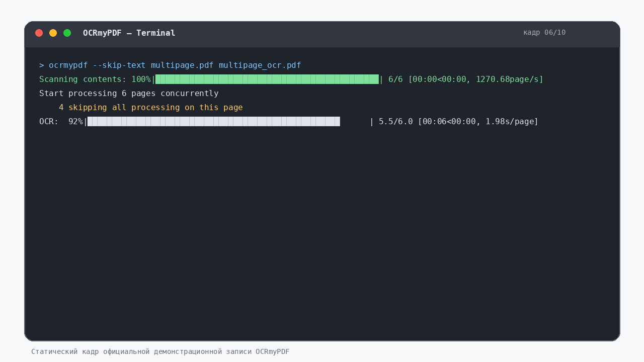Click the --skip-text option in the command
Image resolution: width=644 pixels, height=362 pixels.
click(x=119, y=65)
